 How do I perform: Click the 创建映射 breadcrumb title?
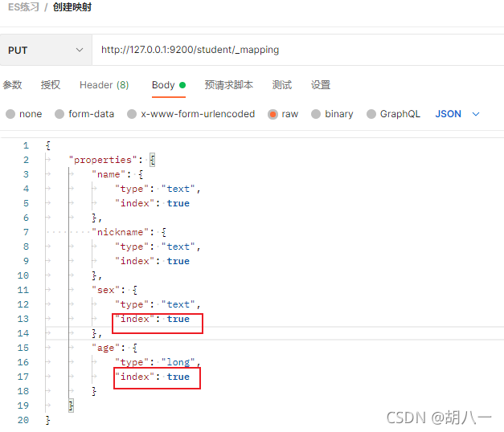[72, 7]
